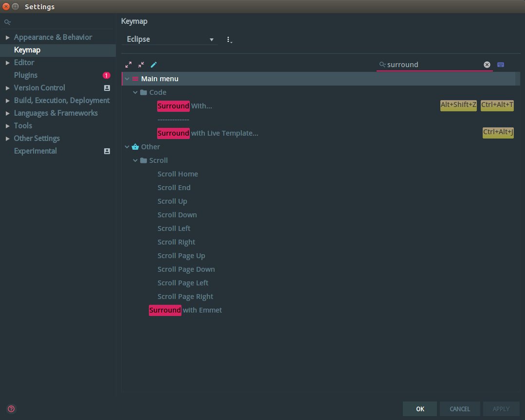Open the search magnifier filter options
The width and height of the screenshot is (525, 420).
382,64
